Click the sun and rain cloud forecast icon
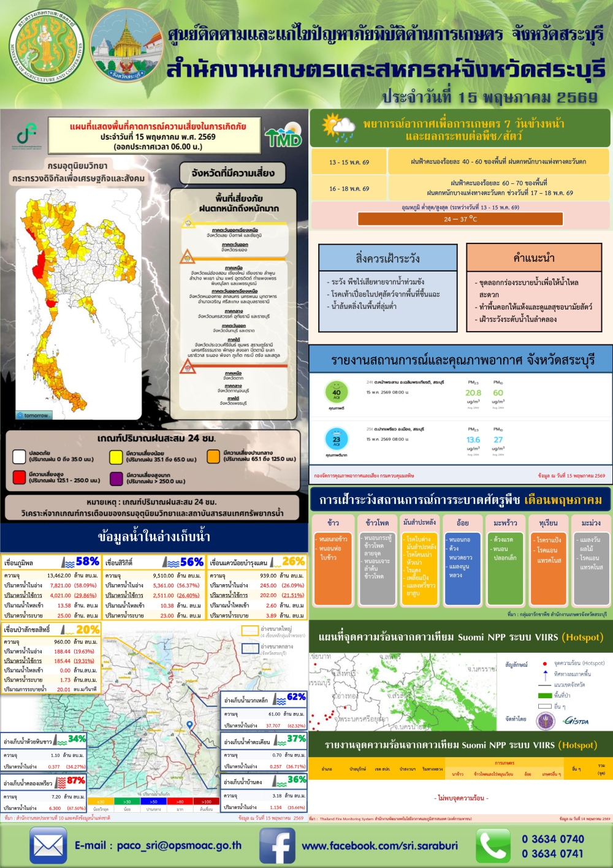Viewport: 613px width, 868px height. tap(339, 128)
